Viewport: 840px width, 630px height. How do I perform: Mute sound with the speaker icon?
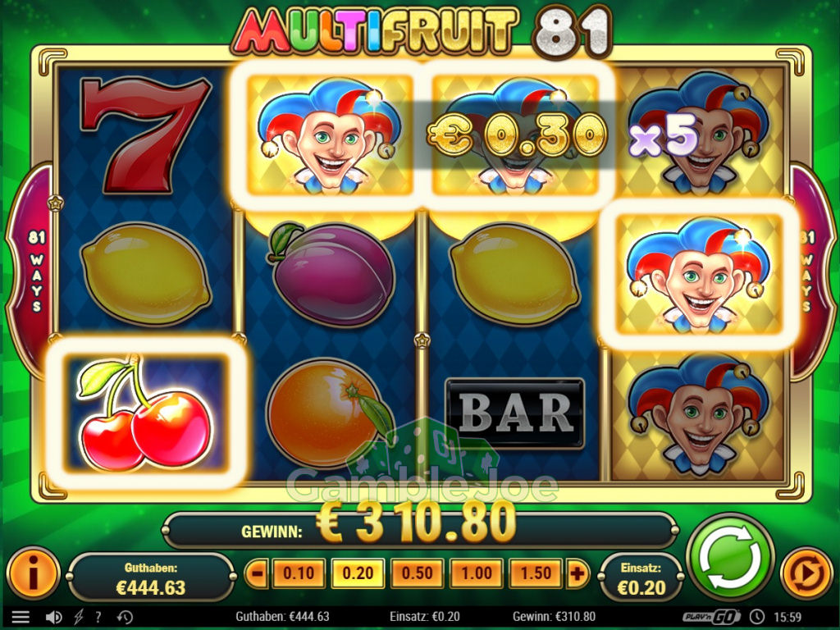[x=53, y=617]
